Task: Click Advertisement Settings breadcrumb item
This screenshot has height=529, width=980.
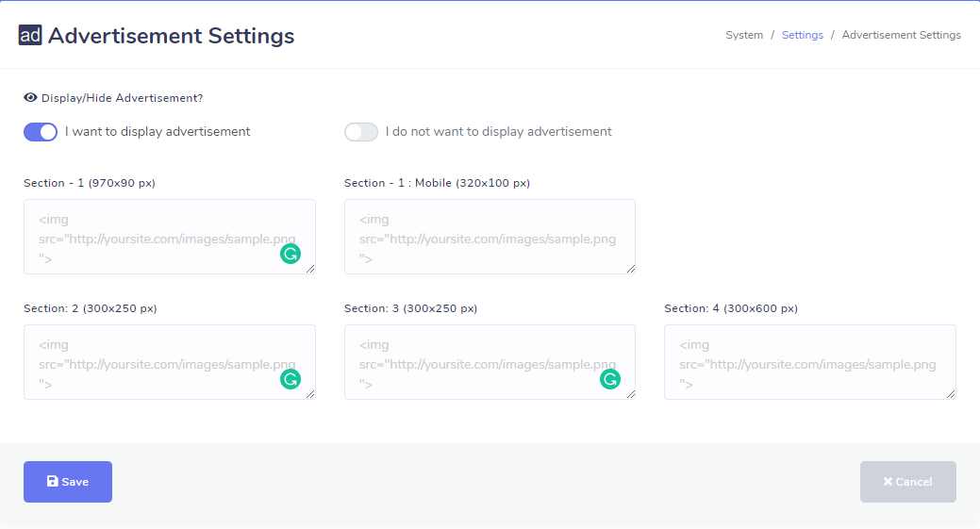Action: [901, 35]
